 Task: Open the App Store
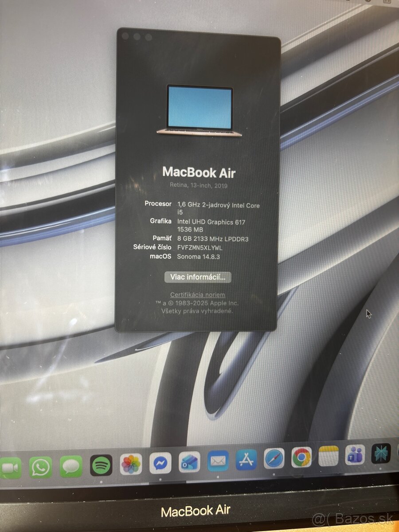pyautogui.click(x=247, y=460)
